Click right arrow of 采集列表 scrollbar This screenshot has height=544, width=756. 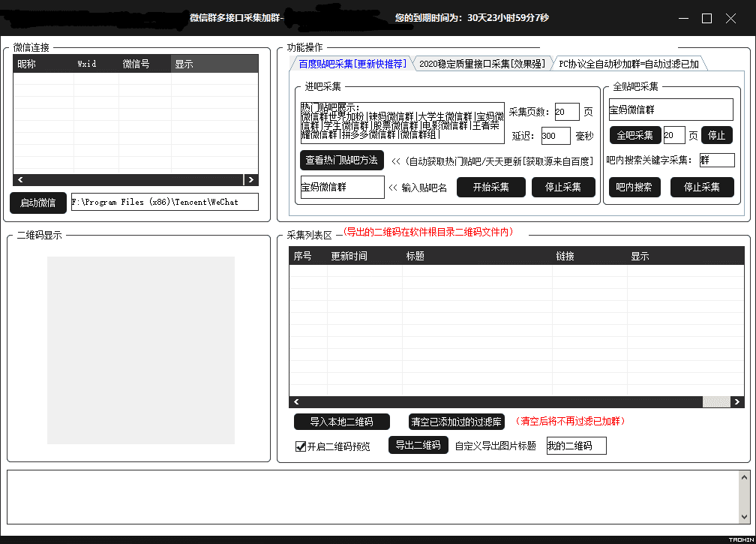pyautogui.click(x=737, y=401)
